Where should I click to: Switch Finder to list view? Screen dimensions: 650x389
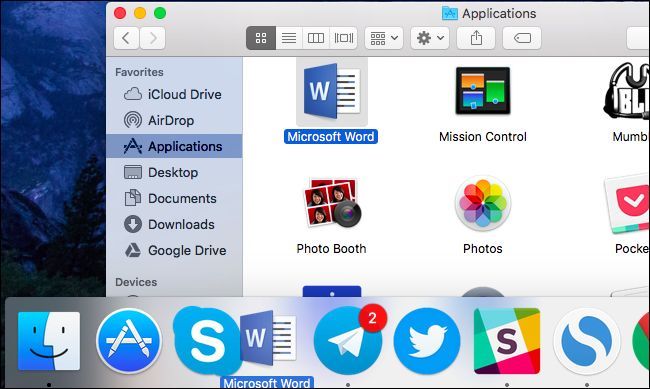coord(289,38)
